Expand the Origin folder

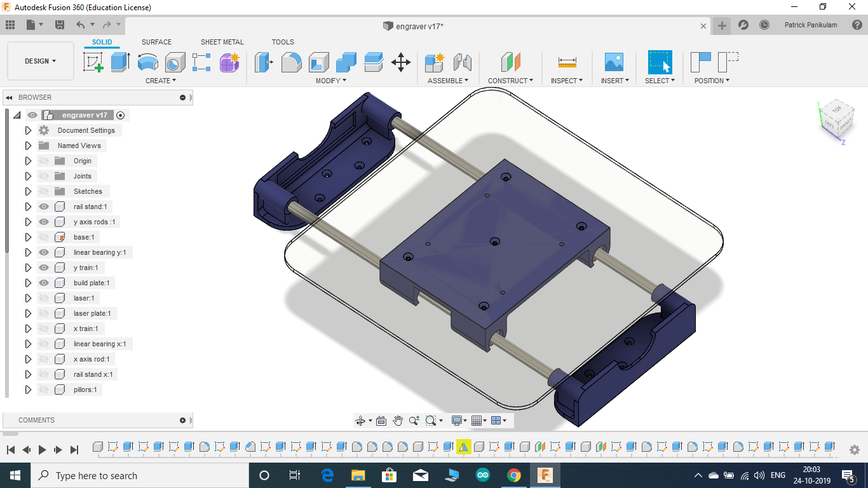point(28,161)
